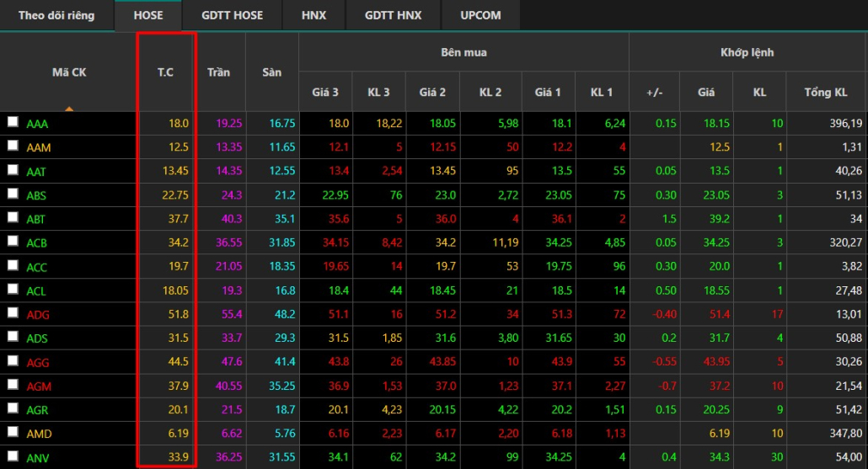Click the Trần column header
Screen dimensions: 868x469
(x=218, y=72)
